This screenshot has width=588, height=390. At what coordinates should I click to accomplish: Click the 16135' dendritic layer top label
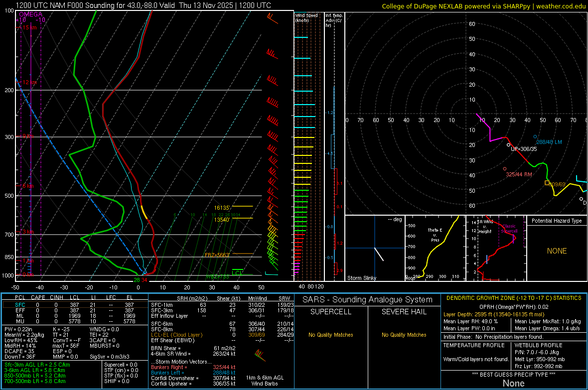click(222, 208)
